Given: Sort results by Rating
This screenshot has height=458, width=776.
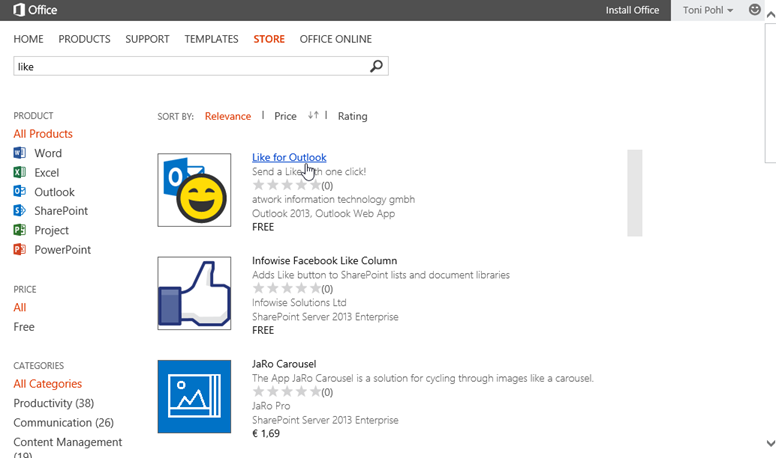Looking at the screenshot, I should [352, 116].
